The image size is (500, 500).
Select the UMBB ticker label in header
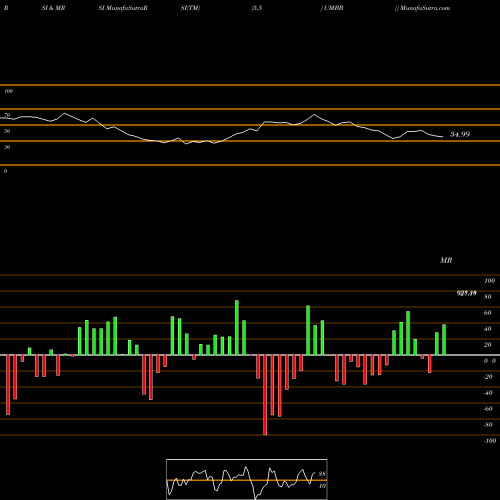click(333, 8)
